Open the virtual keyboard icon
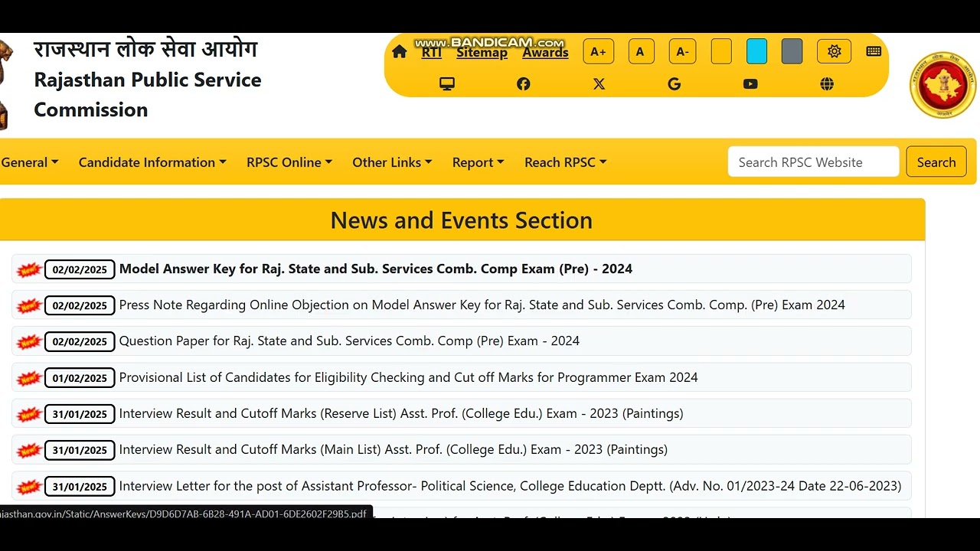The width and height of the screenshot is (980, 551). (x=874, y=51)
